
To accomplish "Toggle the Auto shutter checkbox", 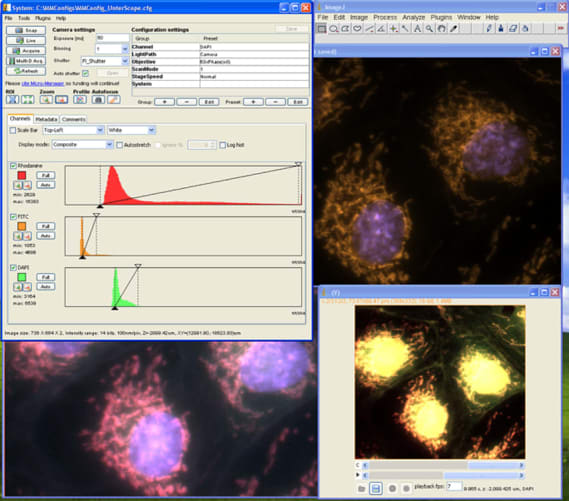I will coord(86,73).
